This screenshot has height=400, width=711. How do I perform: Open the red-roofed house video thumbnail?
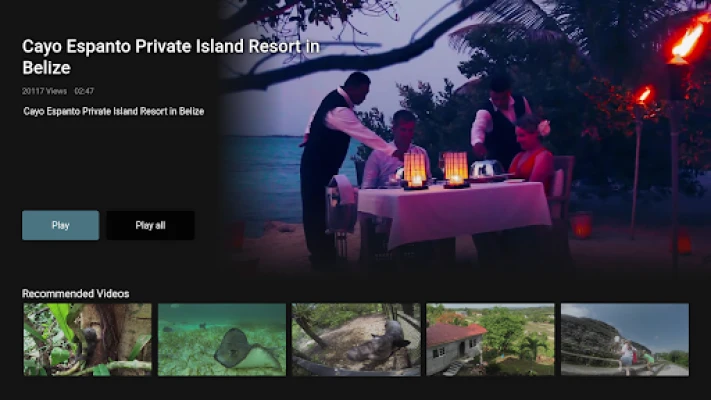coord(490,339)
